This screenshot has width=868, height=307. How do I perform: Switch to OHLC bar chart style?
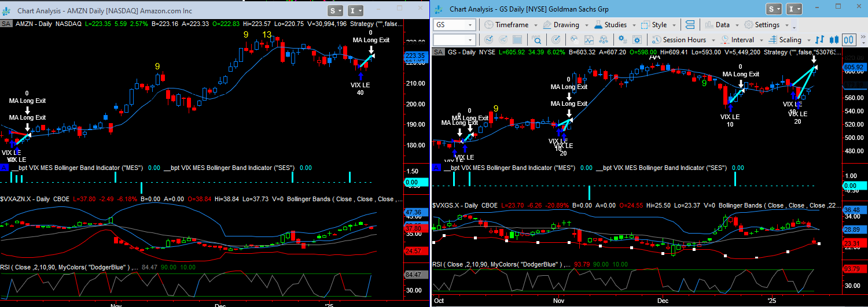(820, 40)
